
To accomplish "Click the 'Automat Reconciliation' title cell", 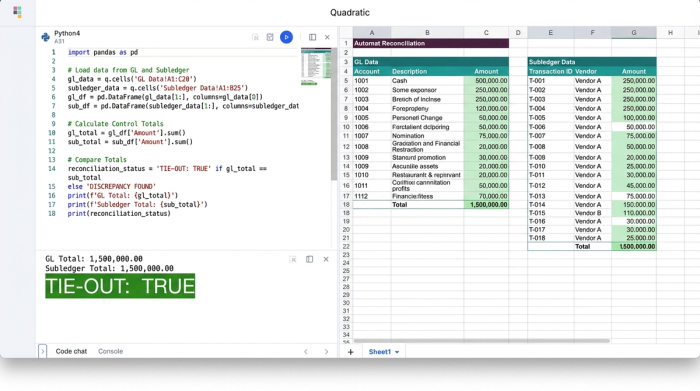I will coord(431,43).
